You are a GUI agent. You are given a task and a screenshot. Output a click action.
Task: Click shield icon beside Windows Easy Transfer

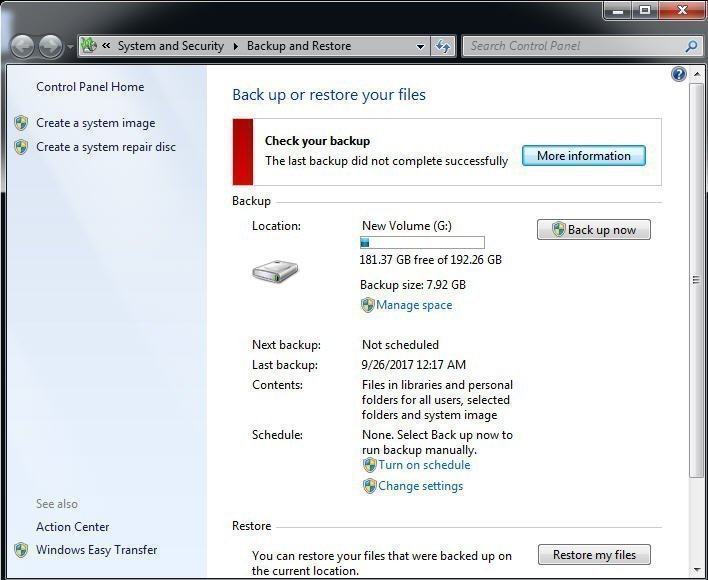(x=21, y=550)
